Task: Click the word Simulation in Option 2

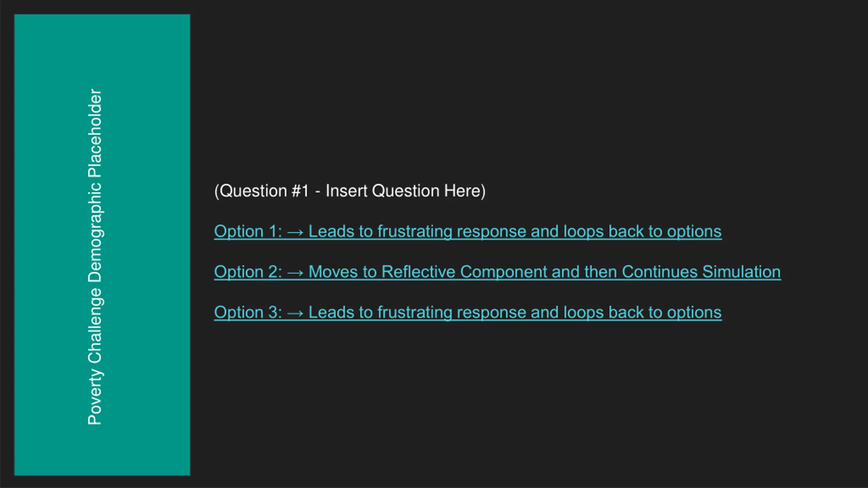Action: point(742,272)
